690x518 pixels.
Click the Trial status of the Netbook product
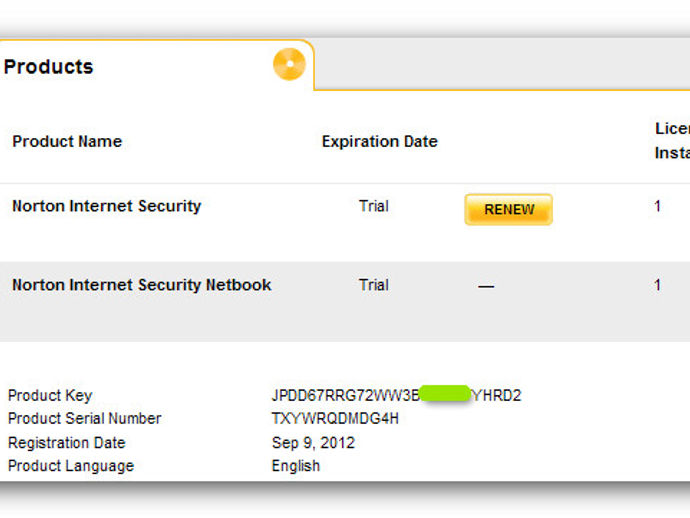[x=374, y=285]
